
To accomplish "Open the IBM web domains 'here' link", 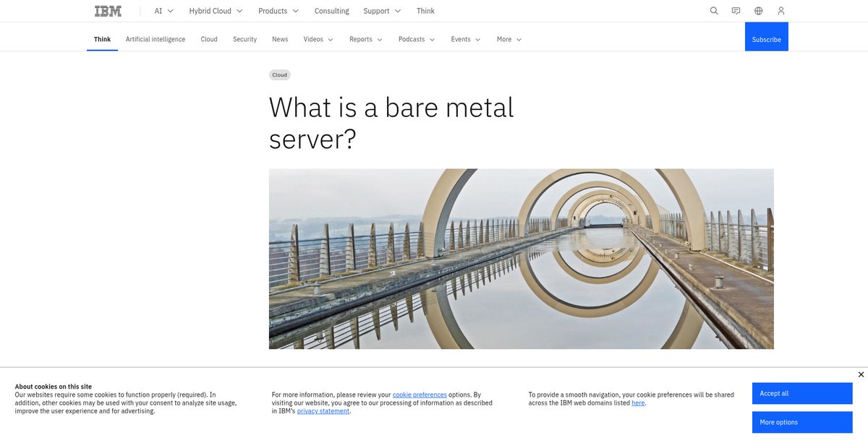I will pos(638,402).
